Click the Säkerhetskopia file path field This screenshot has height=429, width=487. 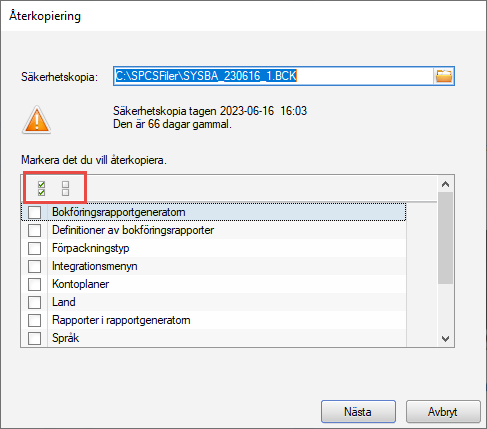pos(273,76)
